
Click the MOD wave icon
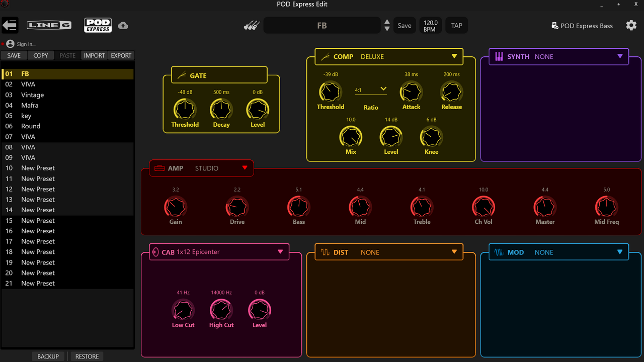(x=499, y=252)
